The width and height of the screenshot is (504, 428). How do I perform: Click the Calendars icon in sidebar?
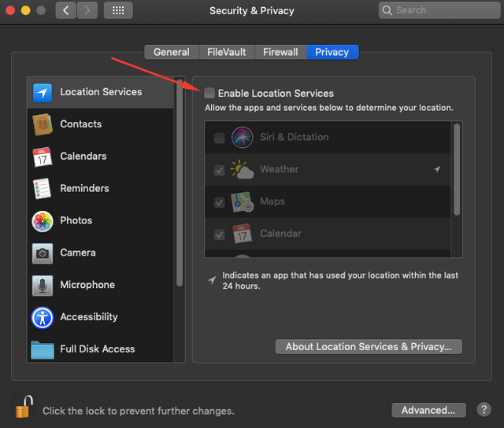(43, 157)
